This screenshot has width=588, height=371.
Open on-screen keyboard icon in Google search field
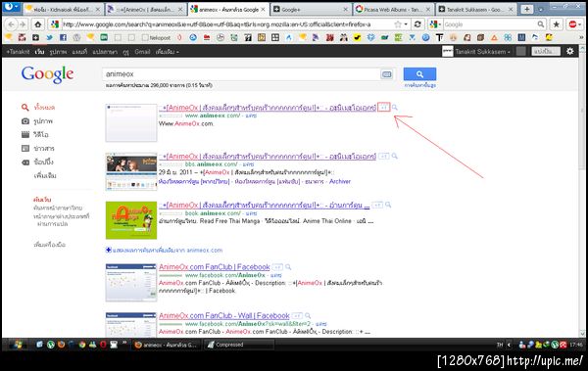pos(387,74)
